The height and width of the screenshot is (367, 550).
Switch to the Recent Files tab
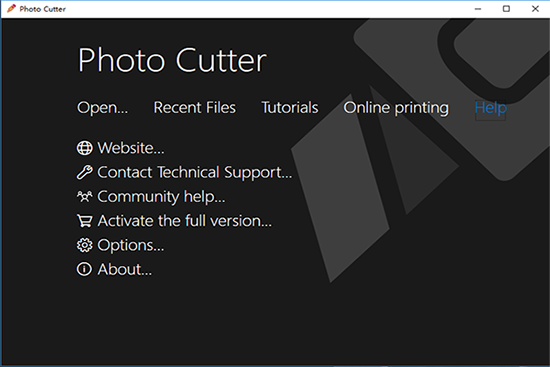click(195, 107)
